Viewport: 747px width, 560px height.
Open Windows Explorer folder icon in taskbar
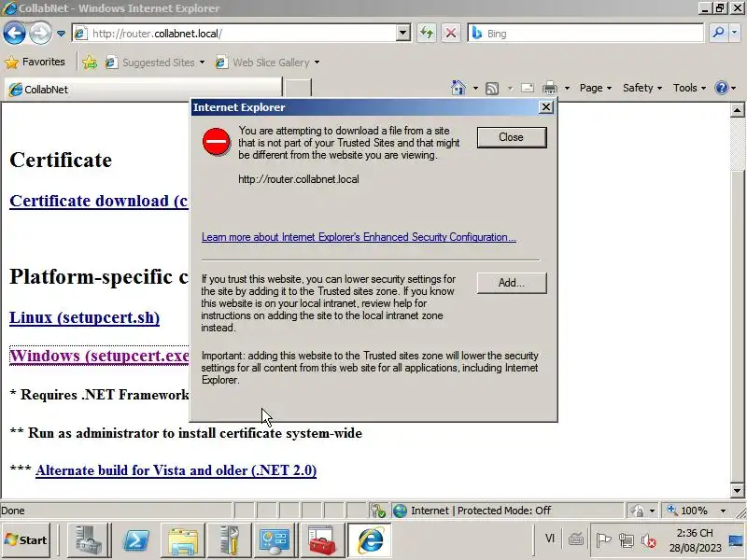pyautogui.click(x=183, y=540)
